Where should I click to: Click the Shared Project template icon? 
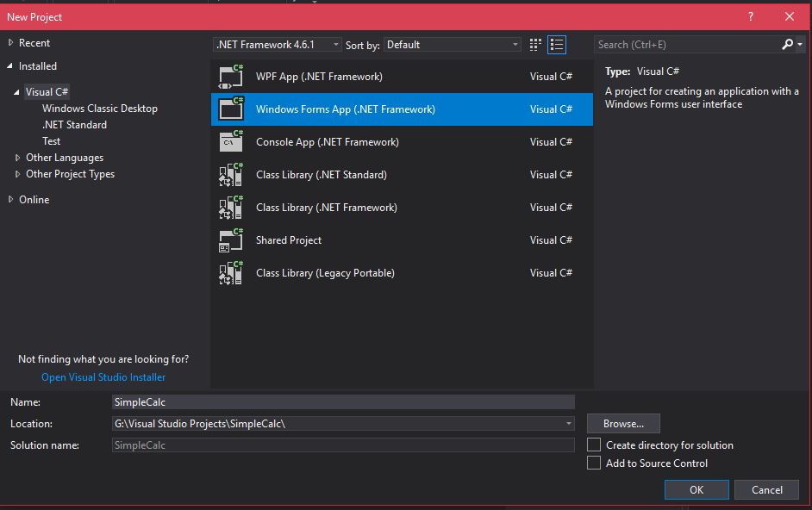coord(231,240)
